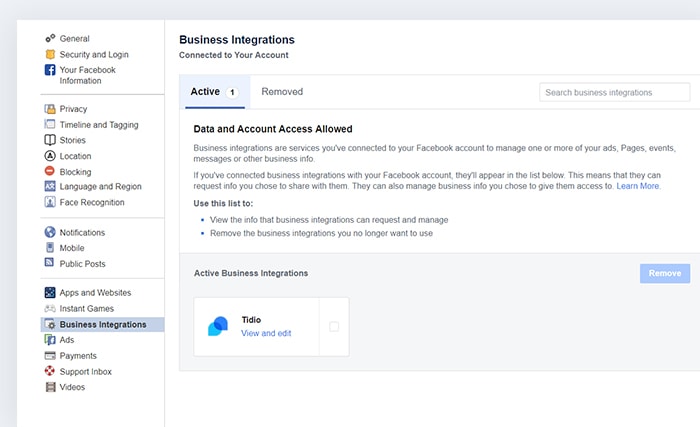Focus the Search business integrations field

tap(614, 92)
